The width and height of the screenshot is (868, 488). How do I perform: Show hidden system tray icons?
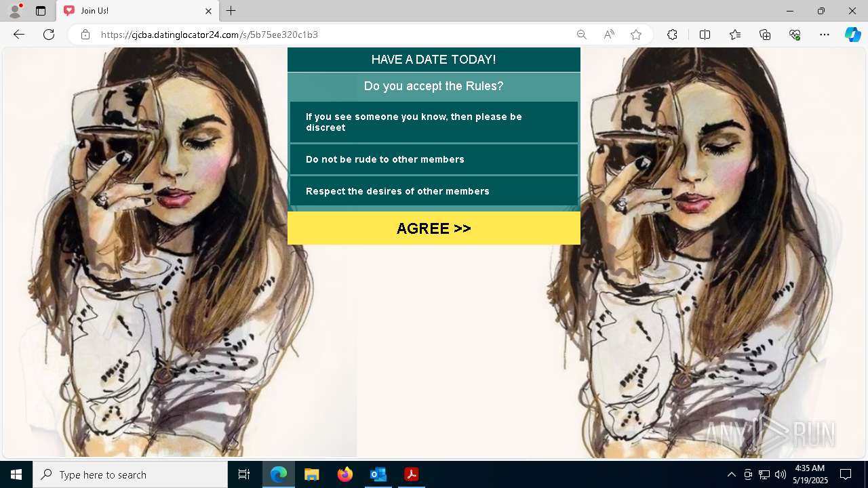tap(731, 474)
